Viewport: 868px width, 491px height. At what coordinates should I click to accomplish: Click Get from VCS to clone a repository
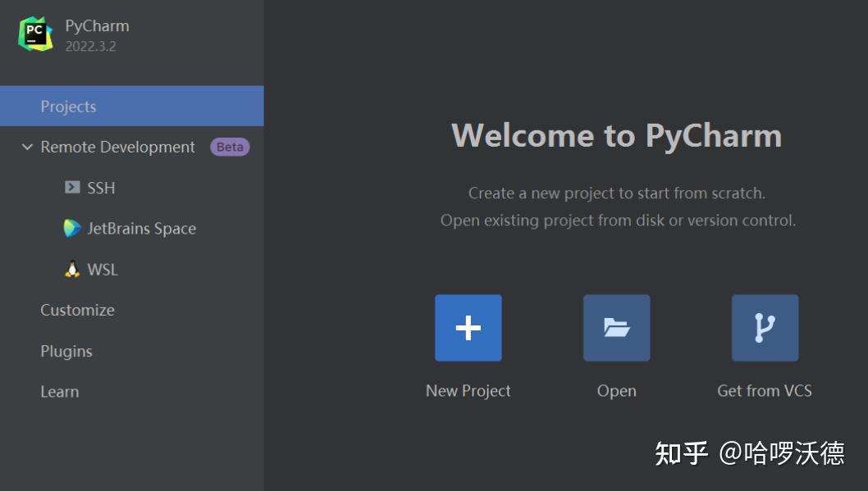coord(765,327)
